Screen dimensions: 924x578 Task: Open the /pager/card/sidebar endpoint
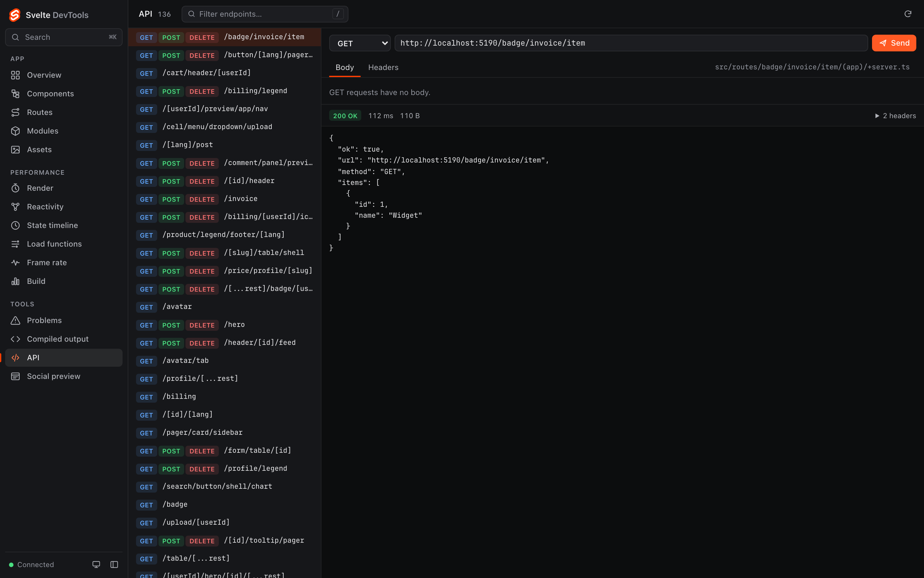225,433
